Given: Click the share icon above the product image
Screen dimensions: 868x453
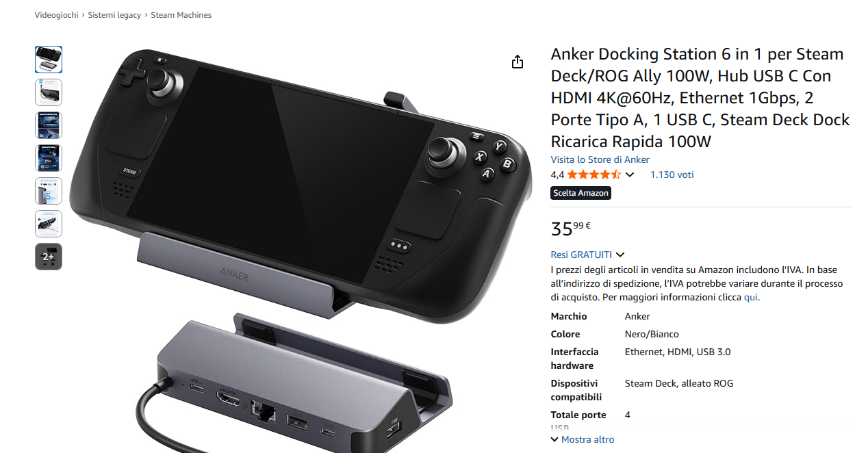Looking at the screenshot, I should tap(518, 62).
